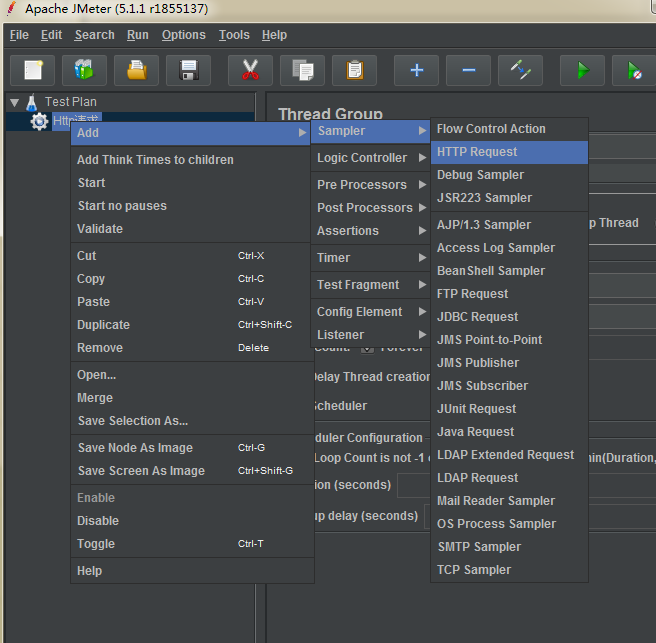
Task: Open the Options menu
Action: (184, 35)
